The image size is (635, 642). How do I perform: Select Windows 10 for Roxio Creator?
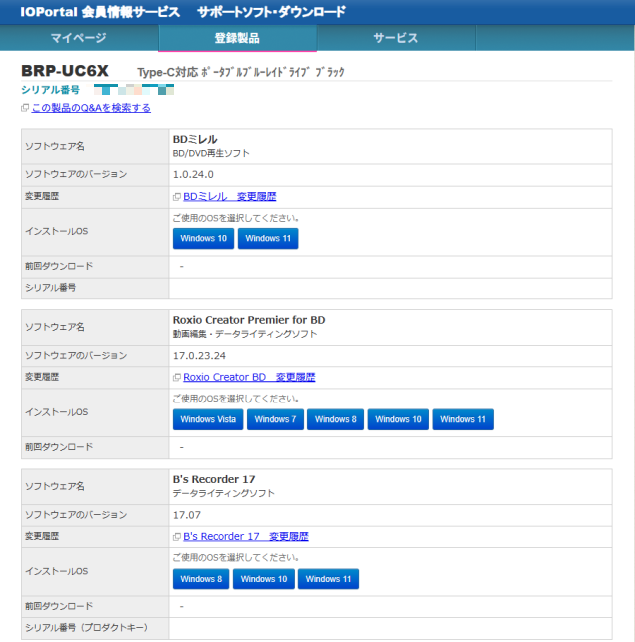(x=398, y=419)
